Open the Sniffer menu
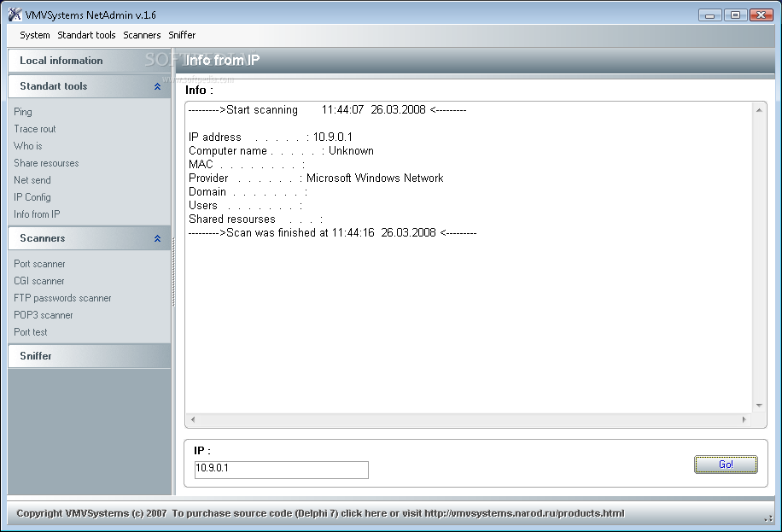The height and width of the screenshot is (532, 782). [182, 35]
